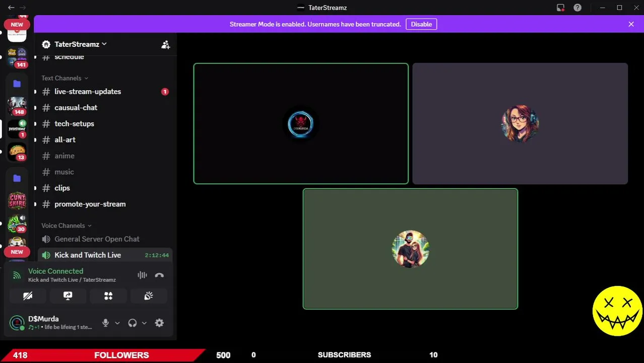Disable Streamer Mode from the banner

pos(421,24)
